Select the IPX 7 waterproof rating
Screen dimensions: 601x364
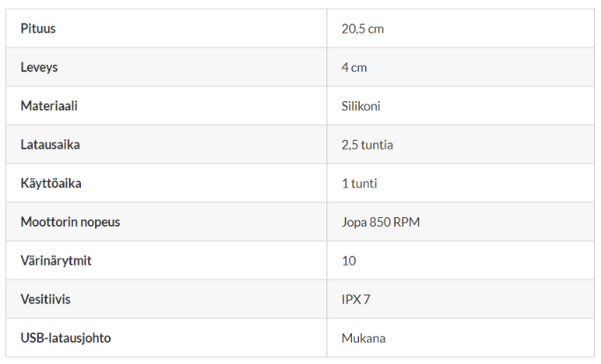(x=355, y=300)
